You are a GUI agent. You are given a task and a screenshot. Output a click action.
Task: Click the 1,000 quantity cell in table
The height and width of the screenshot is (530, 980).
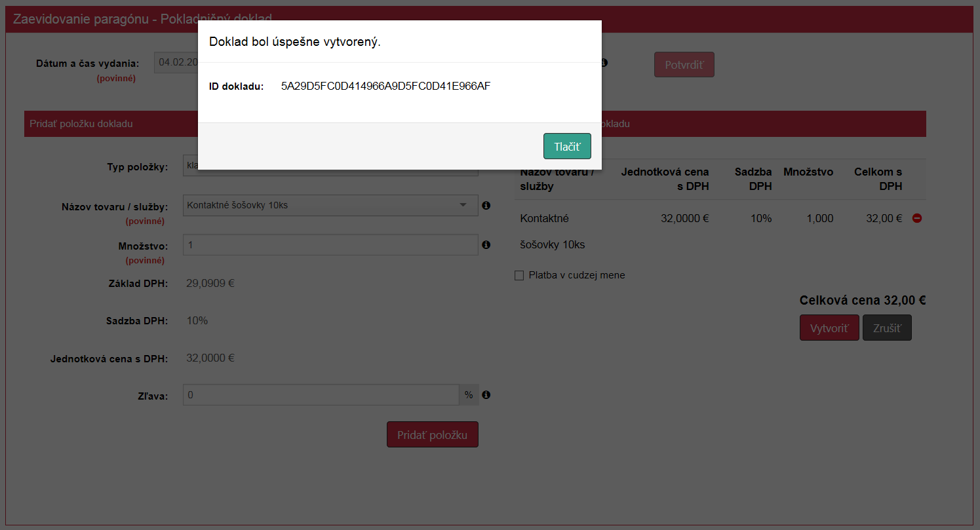click(820, 218)
